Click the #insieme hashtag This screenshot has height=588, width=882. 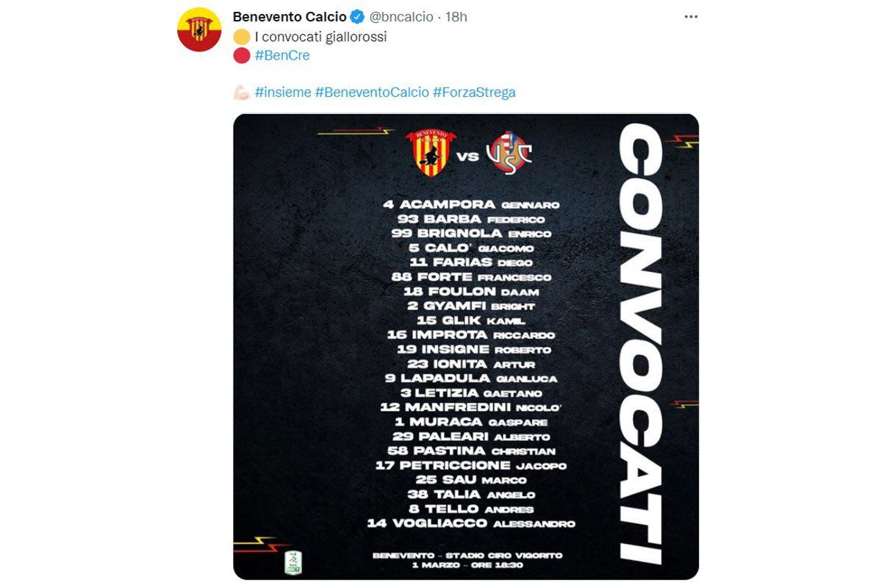pos(282,93)
